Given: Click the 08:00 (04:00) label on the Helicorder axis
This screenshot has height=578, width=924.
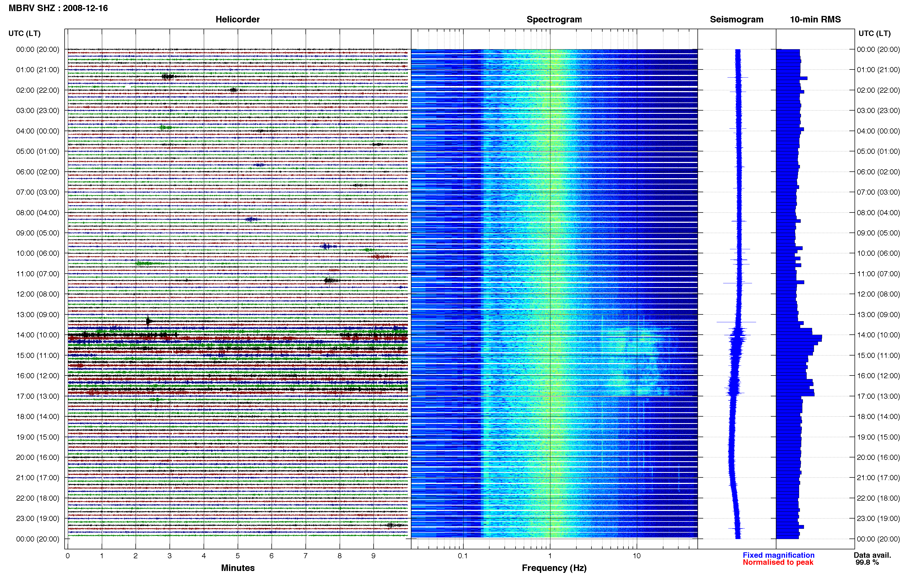Looking at the screenshot, I should click(x=38, y=212).
